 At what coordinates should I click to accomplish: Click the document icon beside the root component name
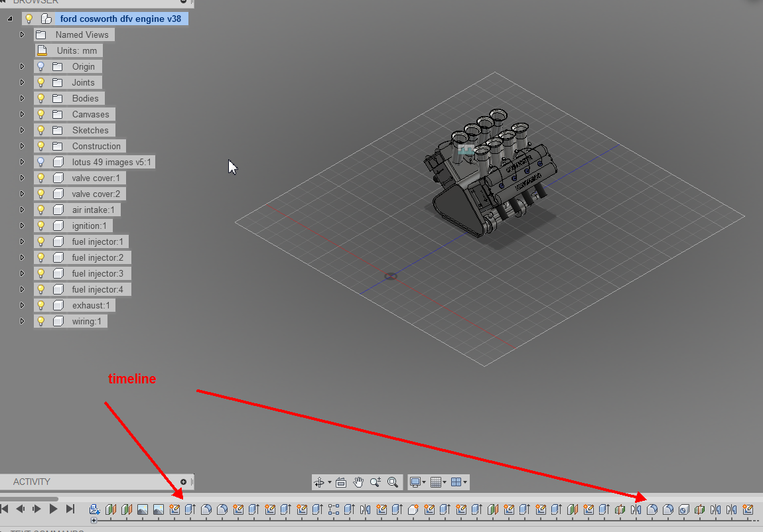46,19
